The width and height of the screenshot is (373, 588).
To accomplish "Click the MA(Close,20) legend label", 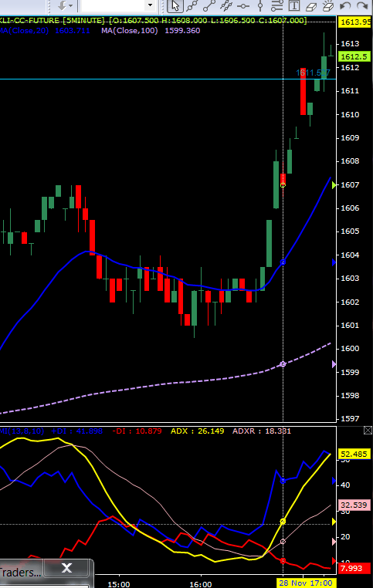I will point(25,30).
